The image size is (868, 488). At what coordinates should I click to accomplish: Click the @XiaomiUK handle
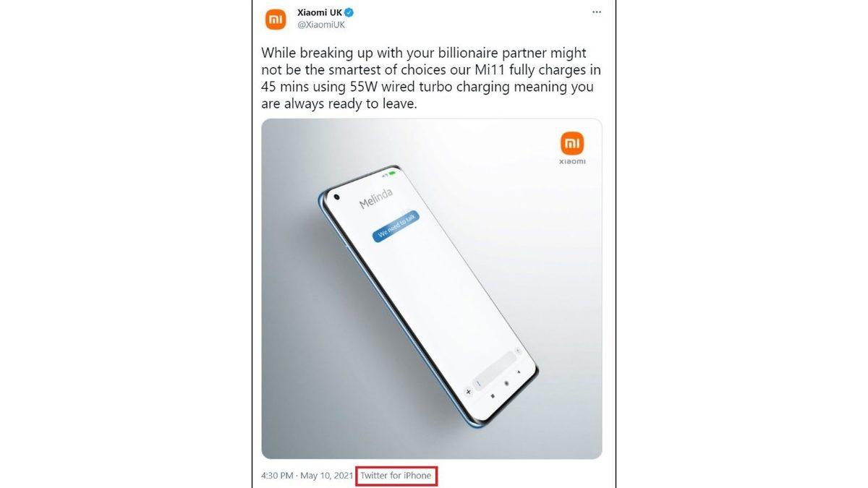(321, 25)
